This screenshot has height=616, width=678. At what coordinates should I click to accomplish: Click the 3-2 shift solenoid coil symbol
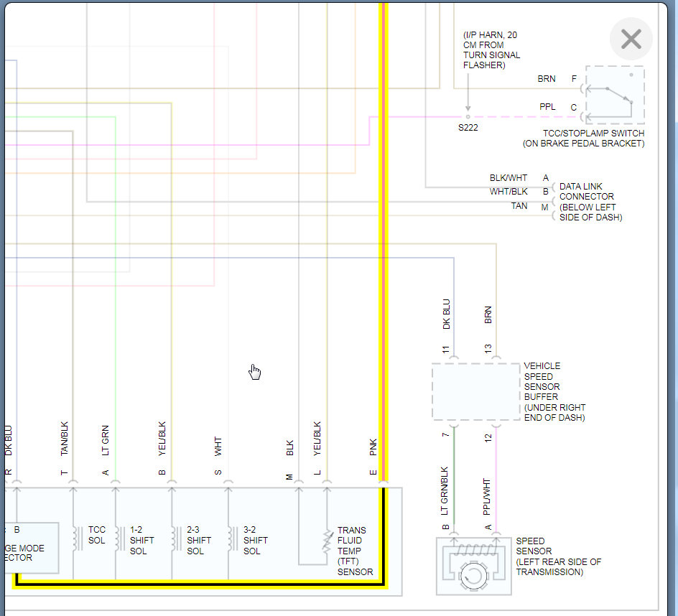tap(233, 538)
